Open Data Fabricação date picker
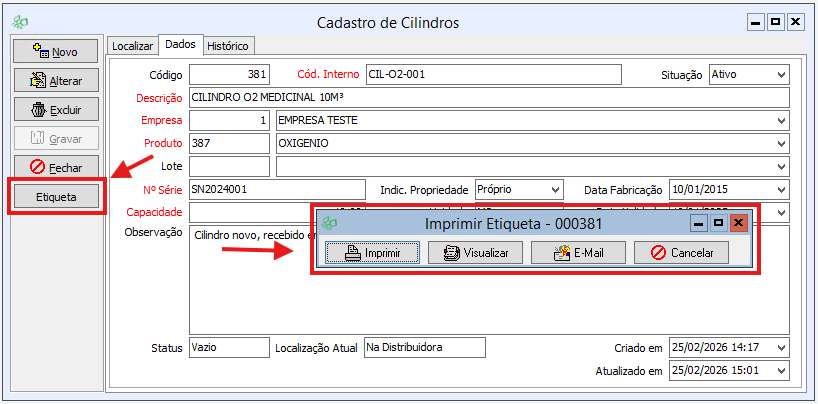Screen dimensions: 818x404 pyautogui.click(x=780, y=189)
